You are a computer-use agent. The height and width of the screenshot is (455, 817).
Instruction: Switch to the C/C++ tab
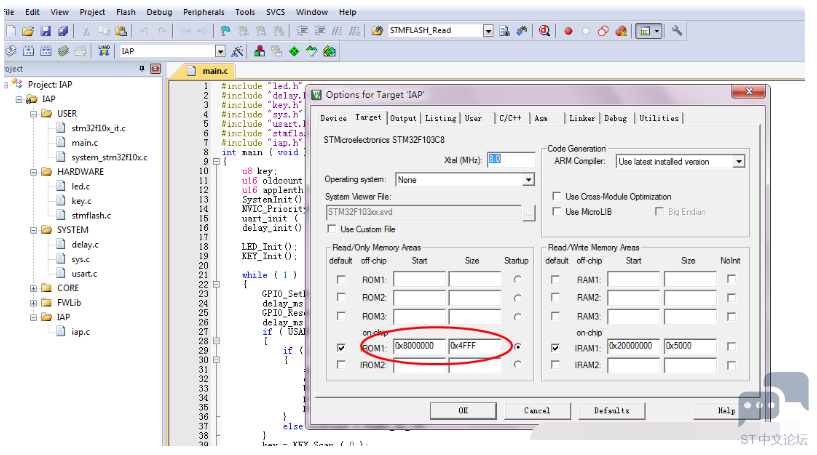tap(510, 118)
